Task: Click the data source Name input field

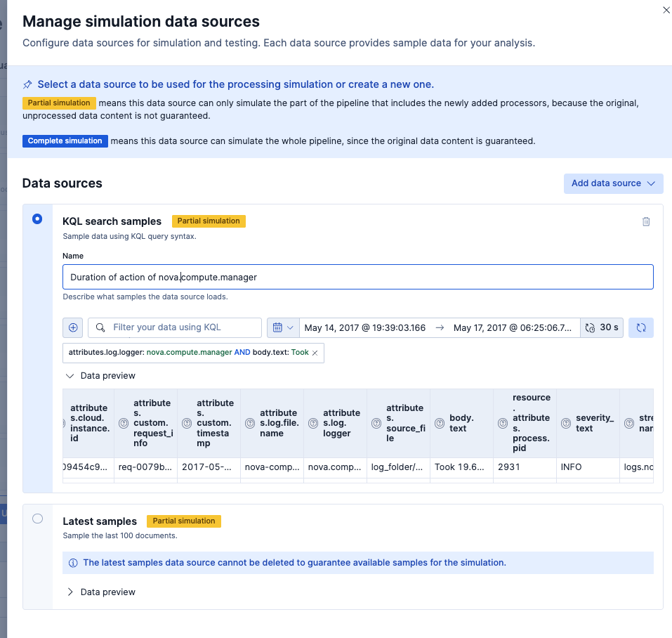Action: pyautogui.click(x=357, y=277)
